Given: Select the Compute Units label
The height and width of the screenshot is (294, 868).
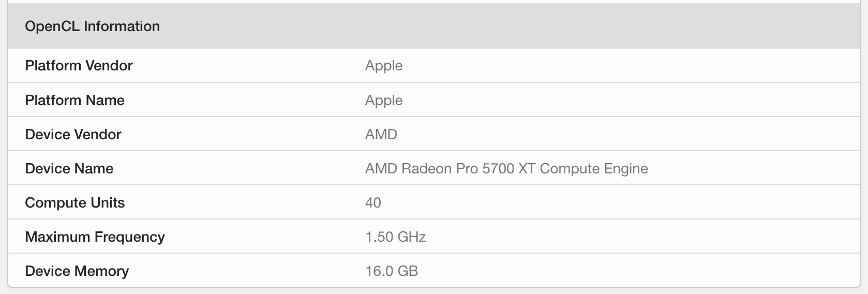Looking at the screenshot, I should click(74, 202).
